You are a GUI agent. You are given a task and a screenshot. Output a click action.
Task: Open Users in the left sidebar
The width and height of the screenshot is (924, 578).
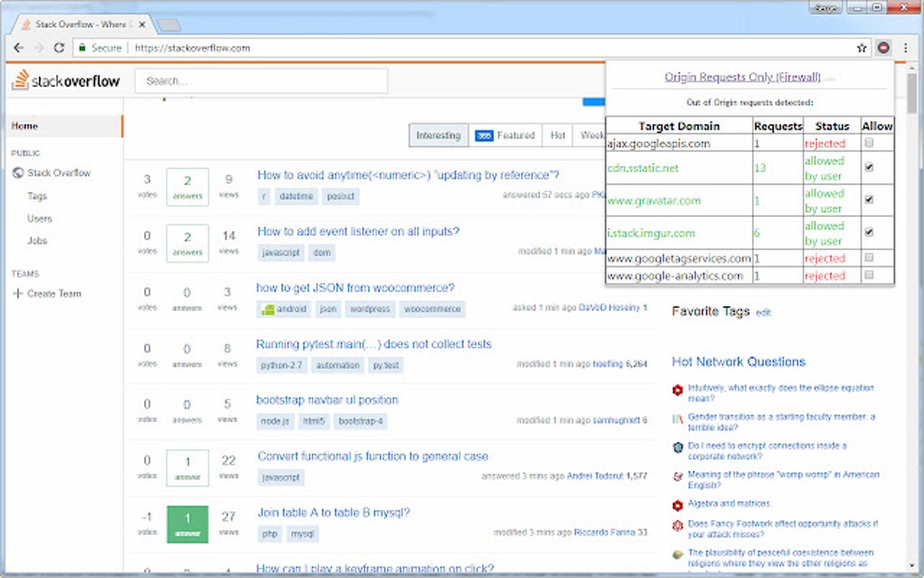40,218
